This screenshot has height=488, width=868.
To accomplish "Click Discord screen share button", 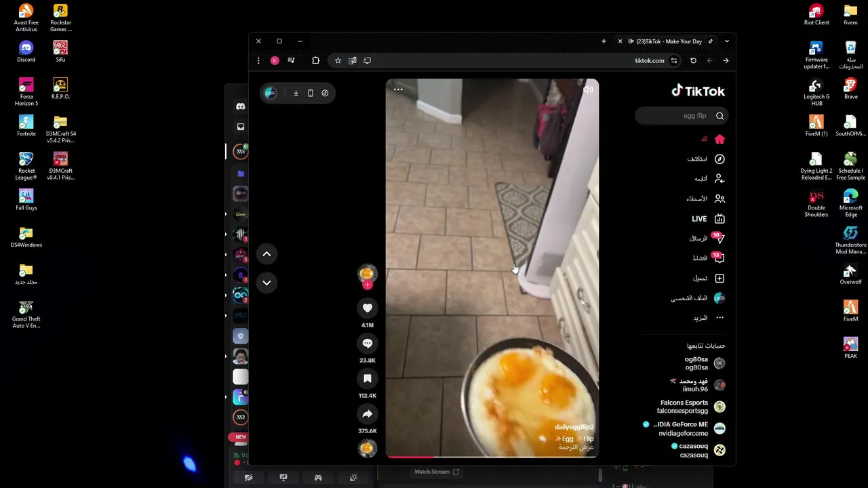I will point(283,478).
